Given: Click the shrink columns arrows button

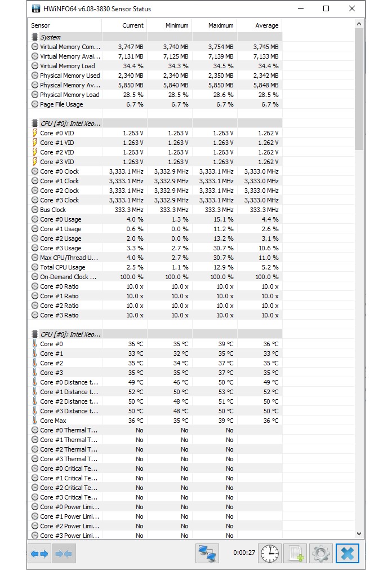Looking at the screenshot, I should coord(64,553).
